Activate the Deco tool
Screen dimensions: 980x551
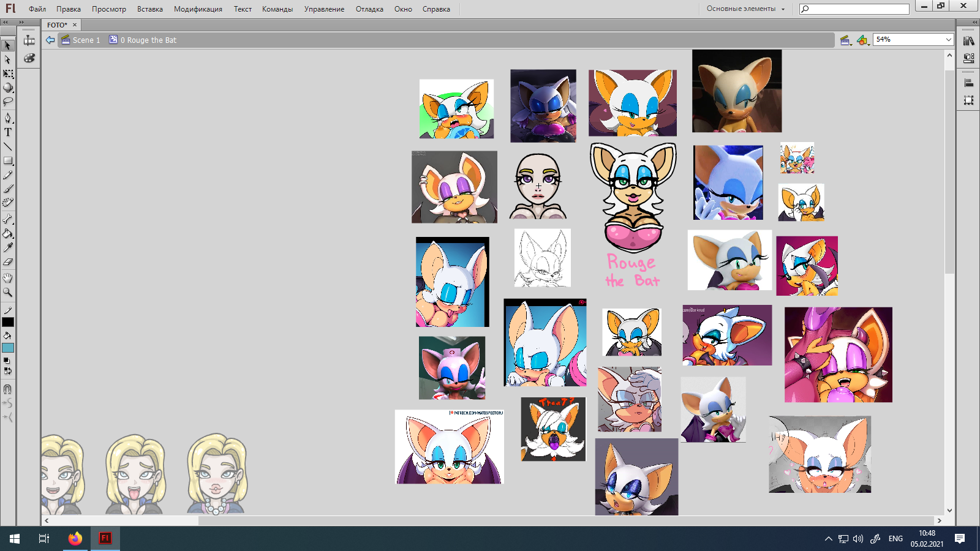coord(8,203)
